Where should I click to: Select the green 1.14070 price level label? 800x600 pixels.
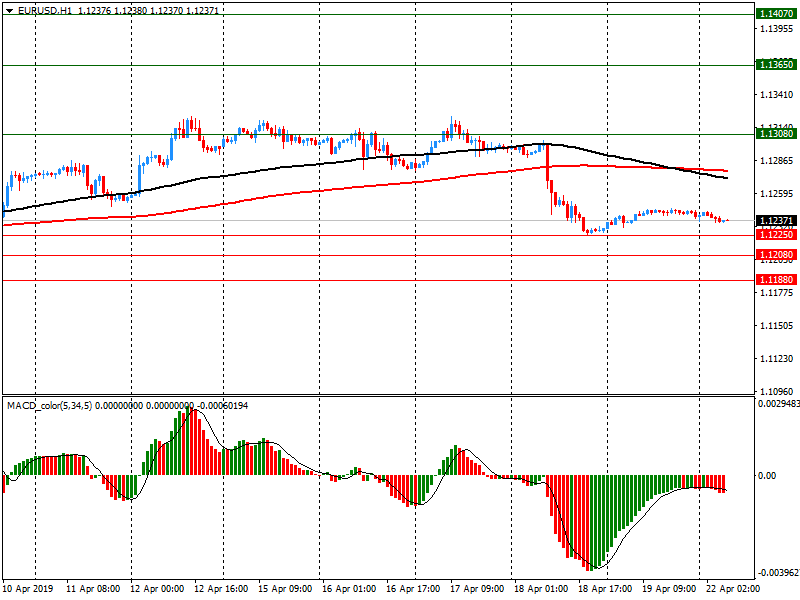click(776, 14)
